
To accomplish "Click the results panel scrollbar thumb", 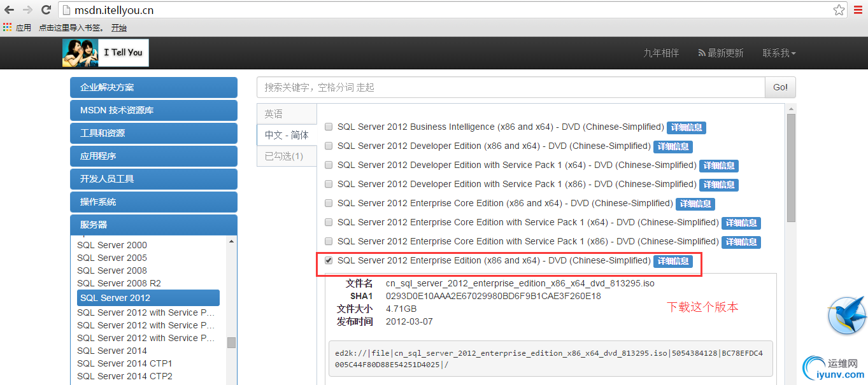I will tap(792, 169).
